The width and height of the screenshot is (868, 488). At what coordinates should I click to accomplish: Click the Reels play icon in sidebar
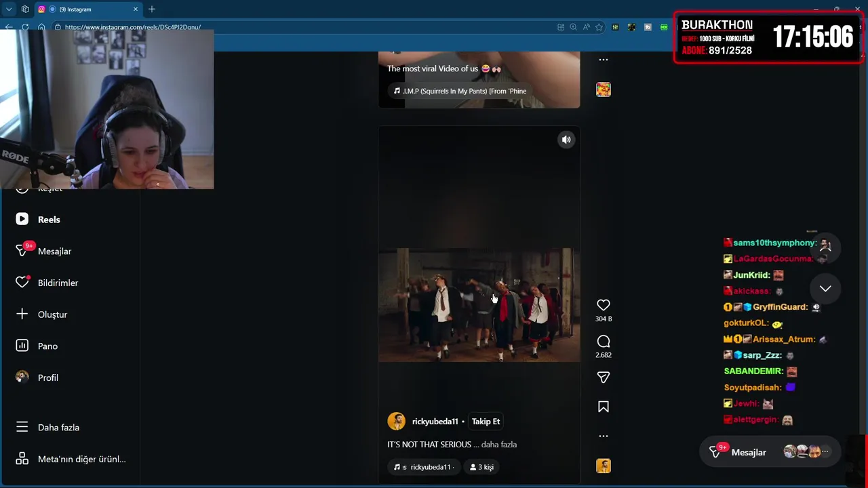[x=22, y=220]
